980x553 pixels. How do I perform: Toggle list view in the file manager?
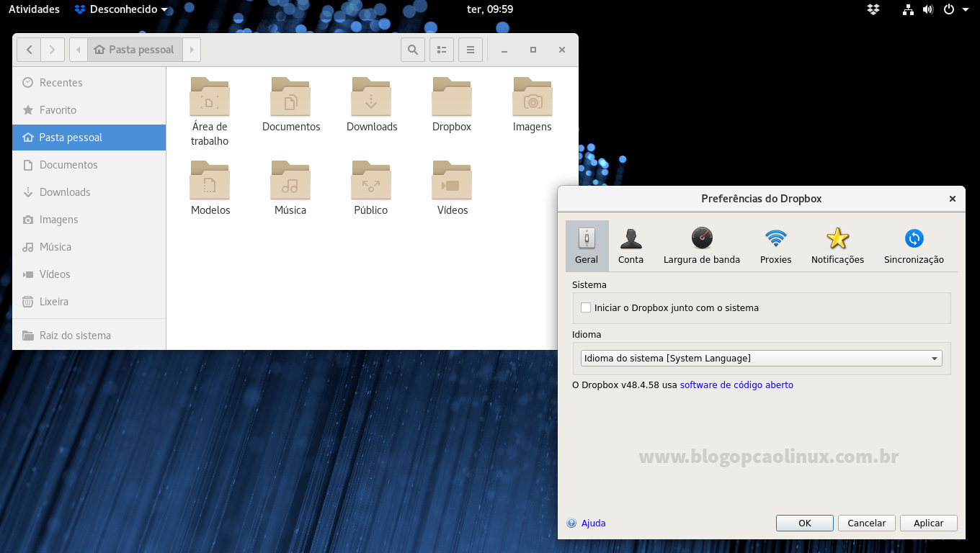[x=442, y=50]
